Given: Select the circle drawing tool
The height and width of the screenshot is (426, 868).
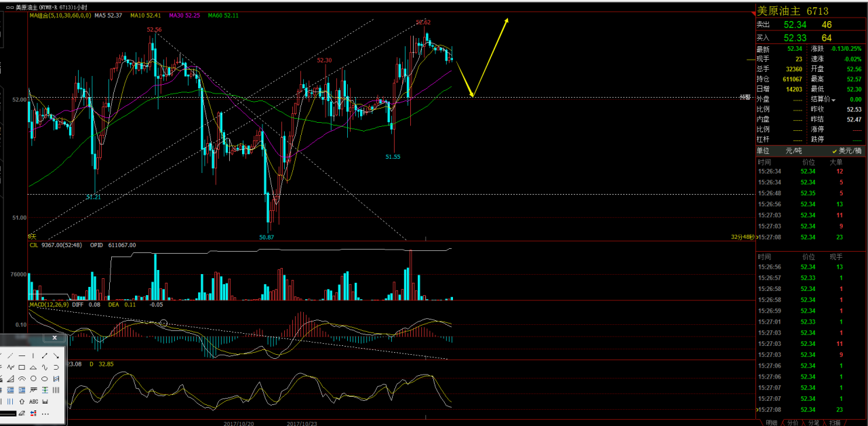Looking at the screenshot, I should click(x=33, y=379).
